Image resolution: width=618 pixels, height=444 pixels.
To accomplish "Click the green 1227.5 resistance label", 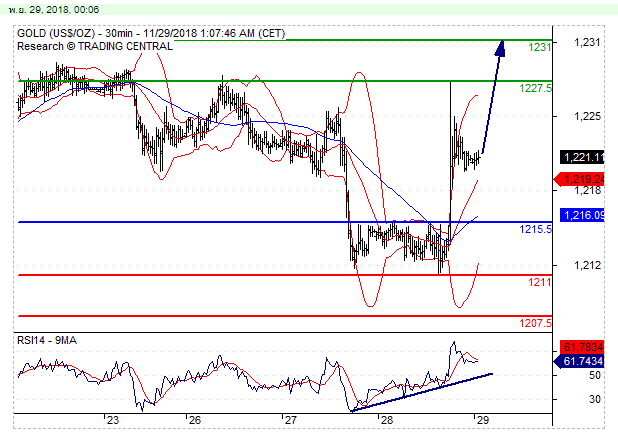I will click(536, 88).
